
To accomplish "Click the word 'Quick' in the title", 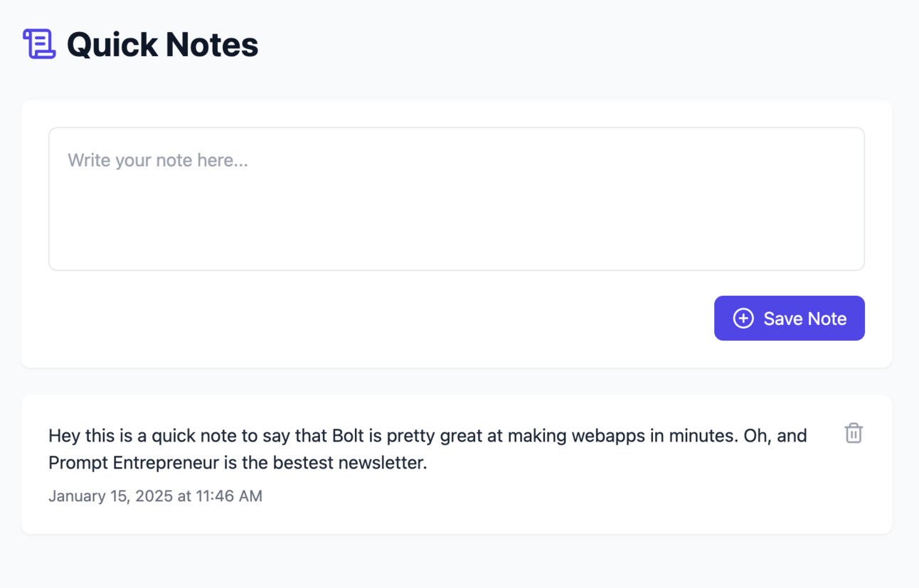I will (112, 45).
